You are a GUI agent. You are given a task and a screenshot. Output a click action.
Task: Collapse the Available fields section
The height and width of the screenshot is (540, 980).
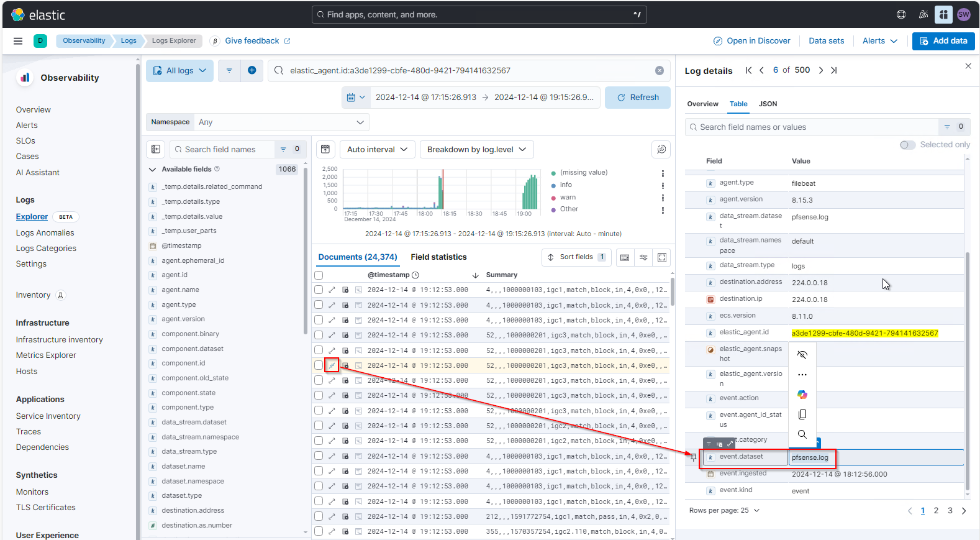tap(153, 170)
